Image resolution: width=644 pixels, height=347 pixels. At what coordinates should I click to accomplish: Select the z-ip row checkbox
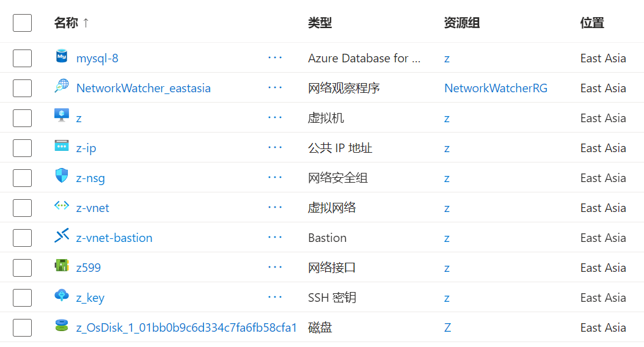[22, 148]
